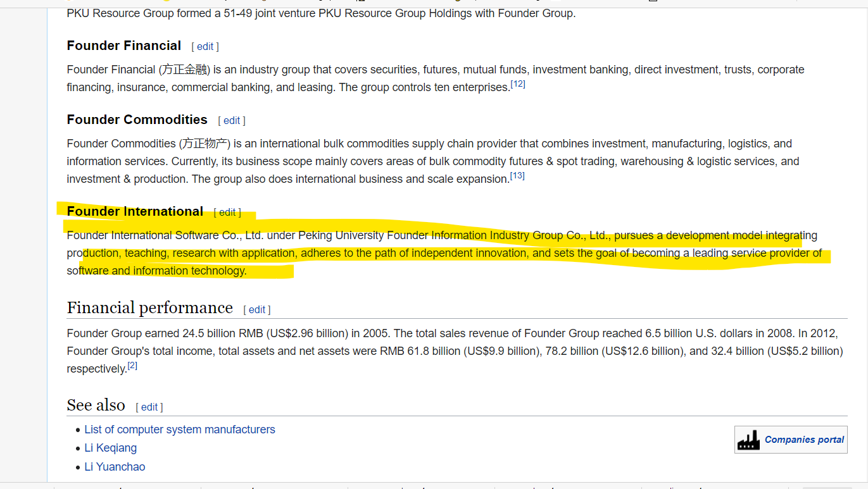
Task: Click the Chinese text 方正金融
Action: (184, 70)
